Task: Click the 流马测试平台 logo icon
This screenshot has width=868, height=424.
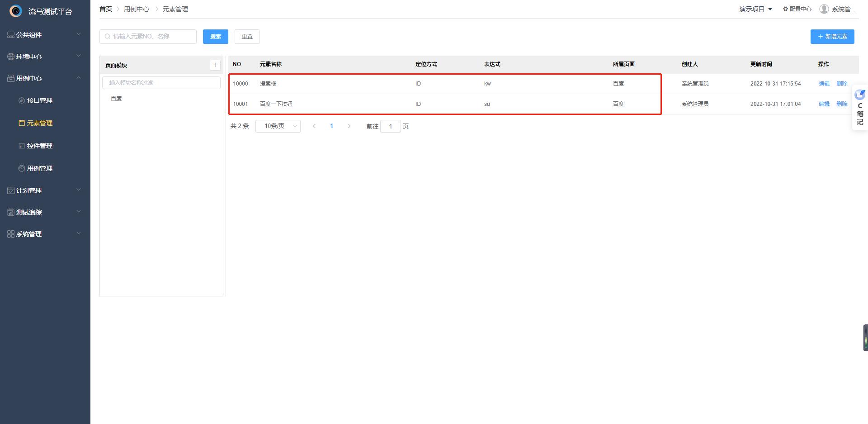Action: tap(16, 11)
